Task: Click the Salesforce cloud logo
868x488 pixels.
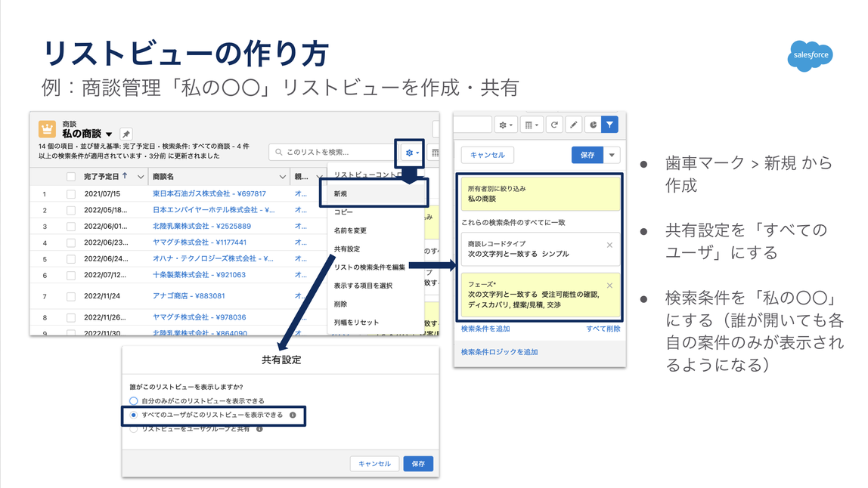Action: tap(810, 55)
